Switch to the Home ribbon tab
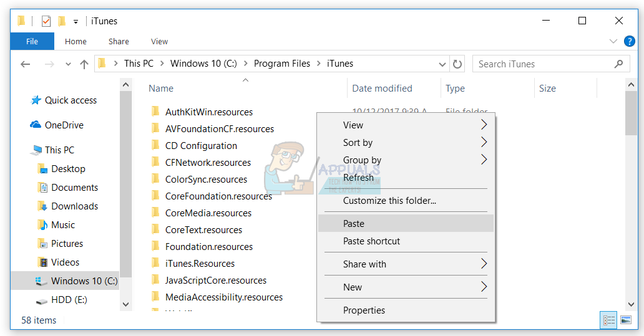The height and width of the screenshot is (336, 644). point(76,41)
